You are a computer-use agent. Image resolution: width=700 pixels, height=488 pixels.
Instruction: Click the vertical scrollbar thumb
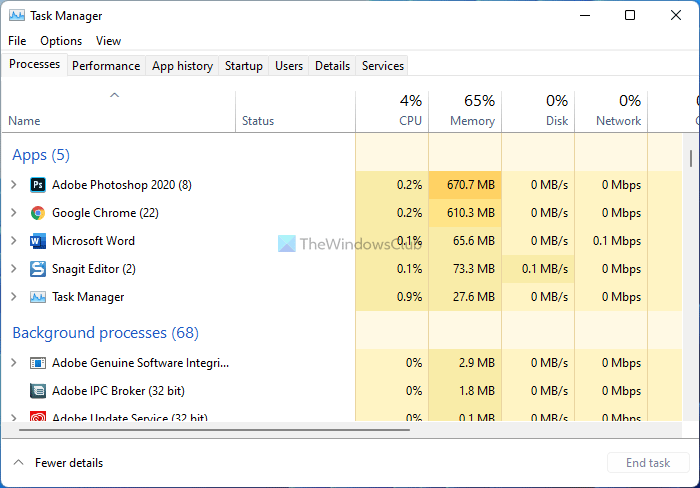click(690, 159)
